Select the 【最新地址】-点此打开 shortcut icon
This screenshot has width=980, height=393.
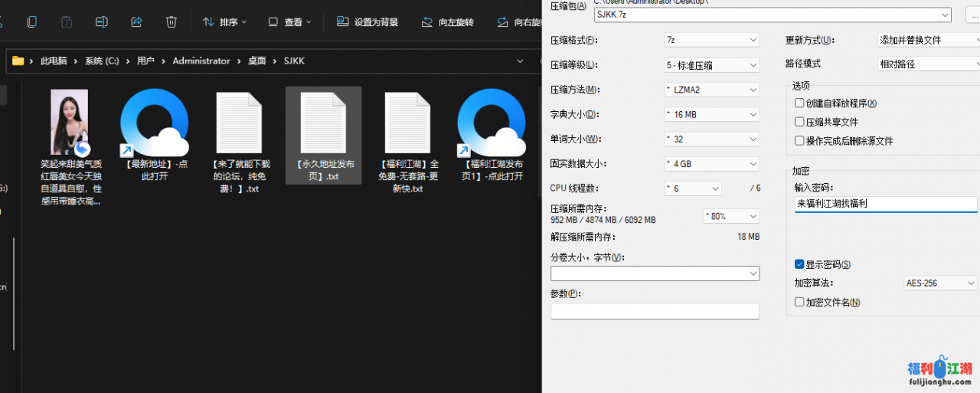(154, 123)
